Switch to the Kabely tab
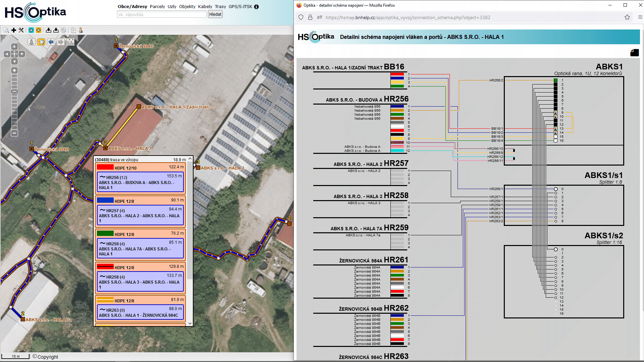 click(205, 7)
